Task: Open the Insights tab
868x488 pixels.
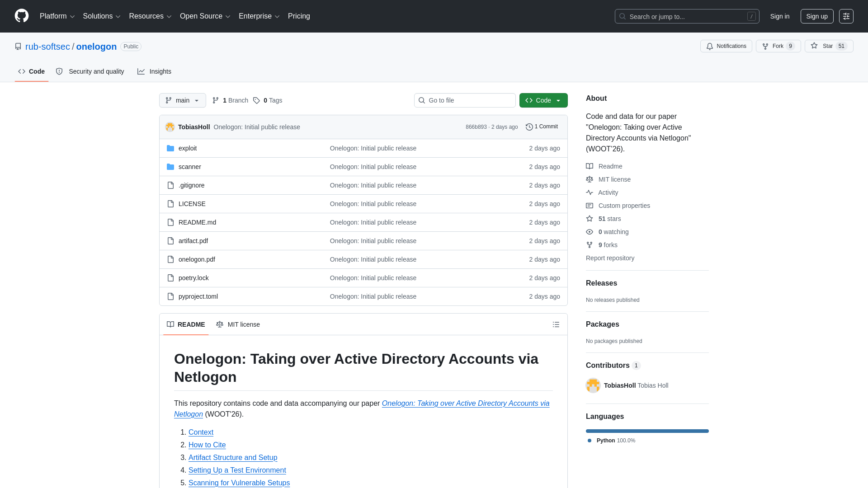Action: 155,71
